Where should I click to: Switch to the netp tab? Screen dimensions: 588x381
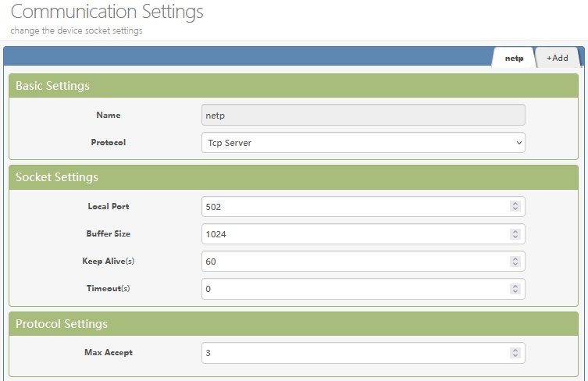tap(514, 59)
